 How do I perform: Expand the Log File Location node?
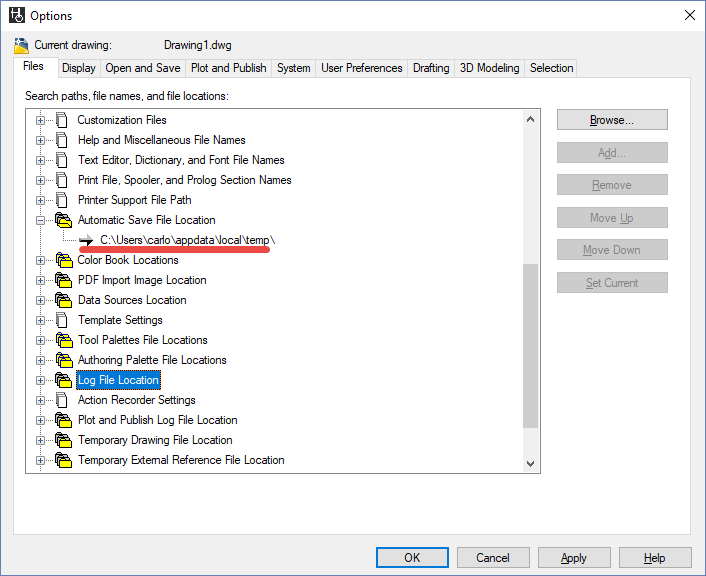[40, 380]
